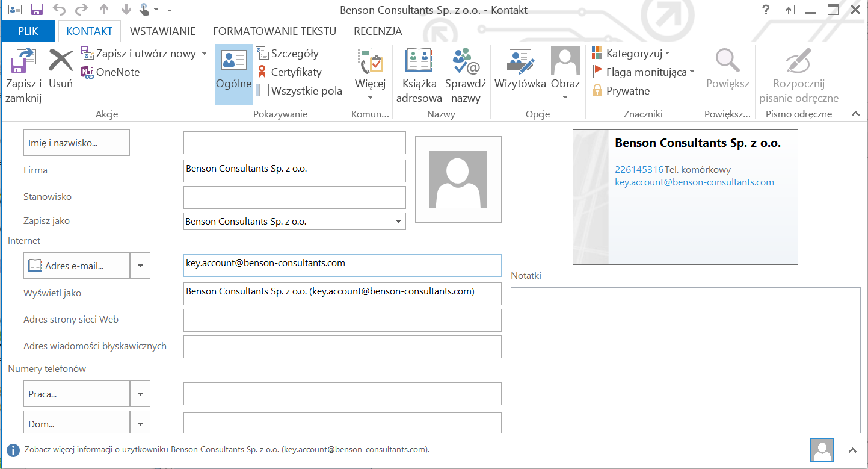Click the Stanowisko input field
This screenshot has width=868, height=469.
(295, 197)
